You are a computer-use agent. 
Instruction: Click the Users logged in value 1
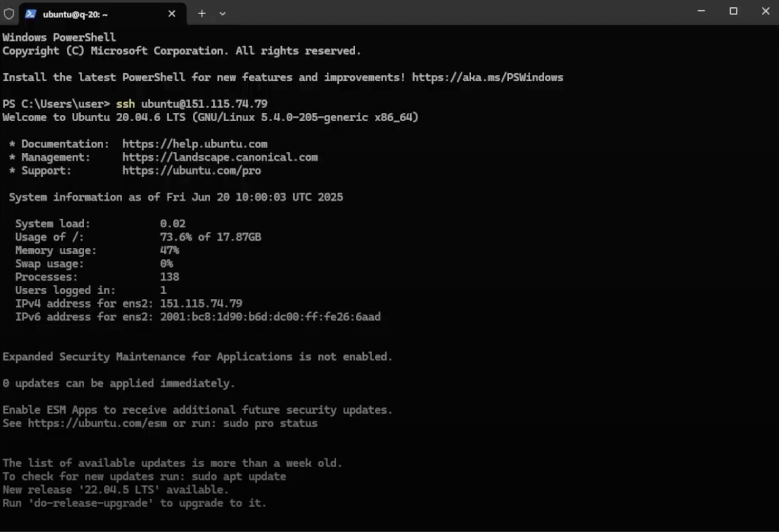pyautogui.click(x=163, y=290)
